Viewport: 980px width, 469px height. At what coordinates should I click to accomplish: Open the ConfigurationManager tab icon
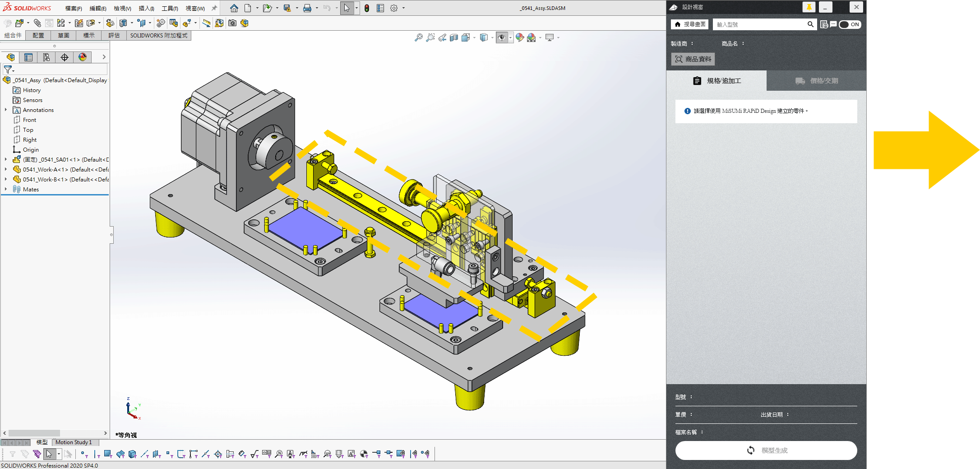46,57
